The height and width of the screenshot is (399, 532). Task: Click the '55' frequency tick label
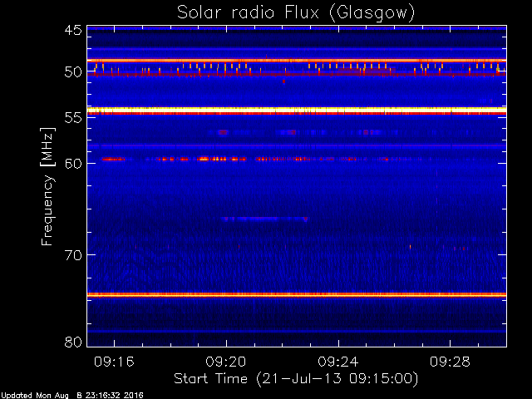click(x=73, y=118)
